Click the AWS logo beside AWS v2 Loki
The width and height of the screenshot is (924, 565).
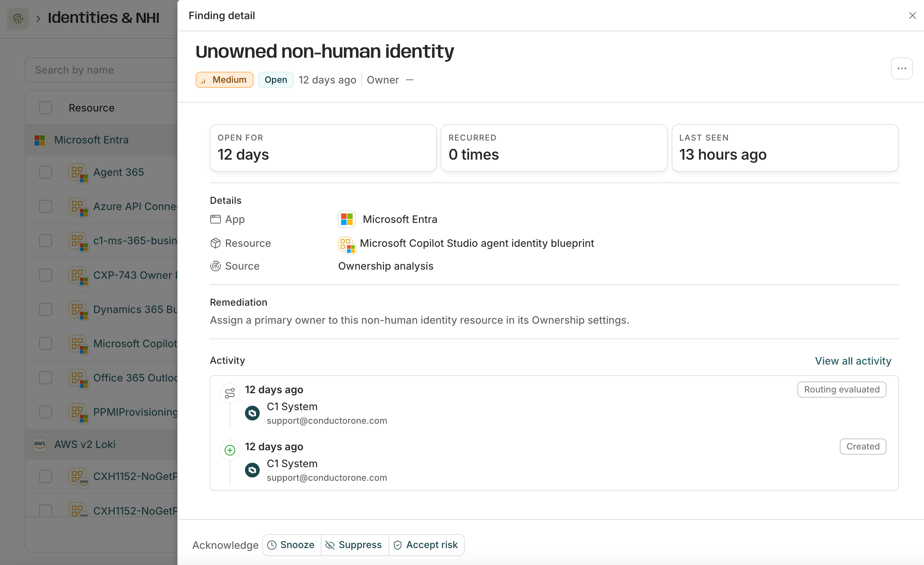coord(40,444)
